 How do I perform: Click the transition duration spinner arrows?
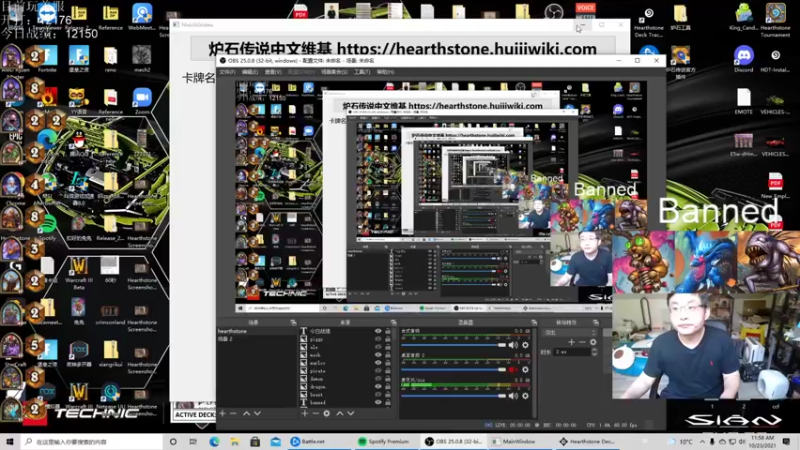point(594,352)
